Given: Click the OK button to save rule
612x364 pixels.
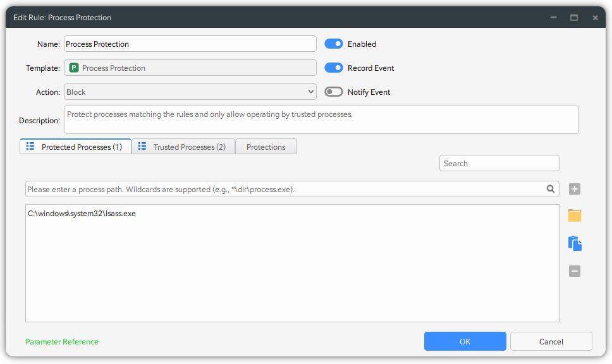Looking at the screenshot, I should pos(465,341).
